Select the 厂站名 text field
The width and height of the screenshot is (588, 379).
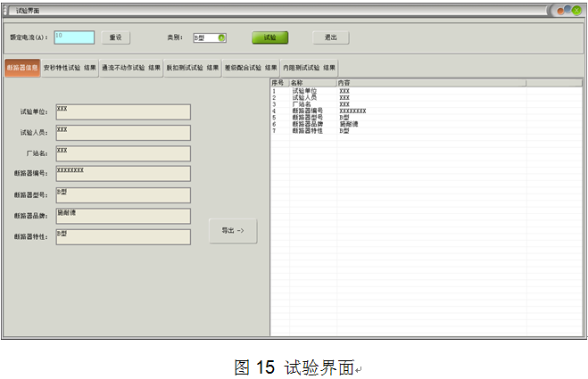pyautogui.click(x=123, y=153)
